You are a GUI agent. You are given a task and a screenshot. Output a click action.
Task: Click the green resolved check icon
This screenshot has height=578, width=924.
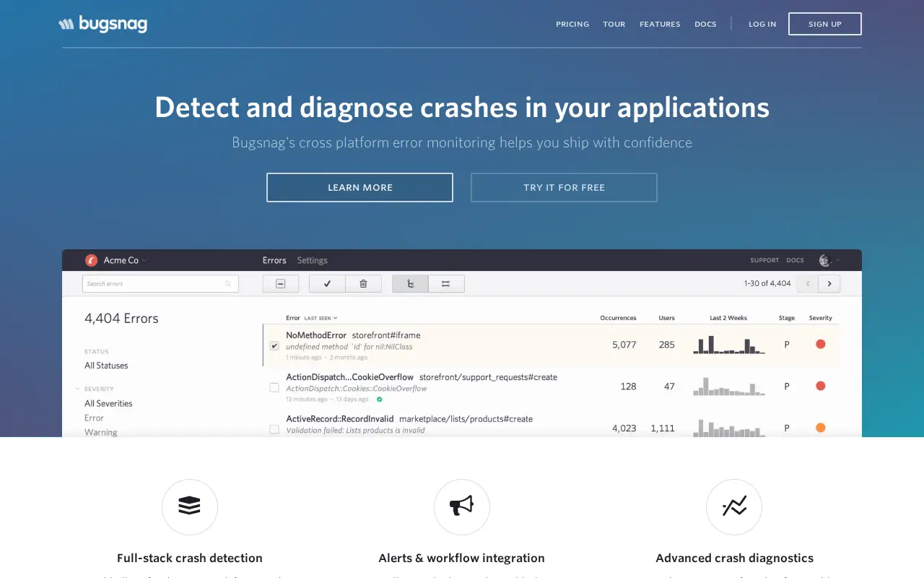pyautogui.click(x=380, y=400)
